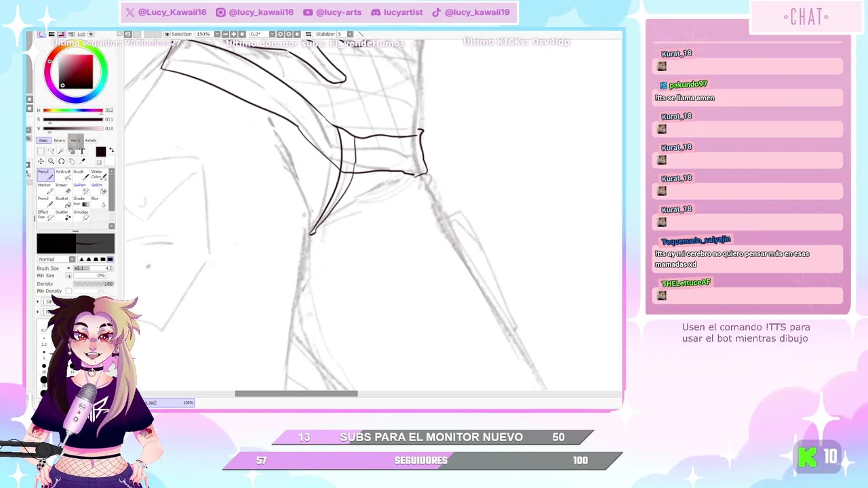
Task: Select the Smudge tool
Action: tap(81, 215)
